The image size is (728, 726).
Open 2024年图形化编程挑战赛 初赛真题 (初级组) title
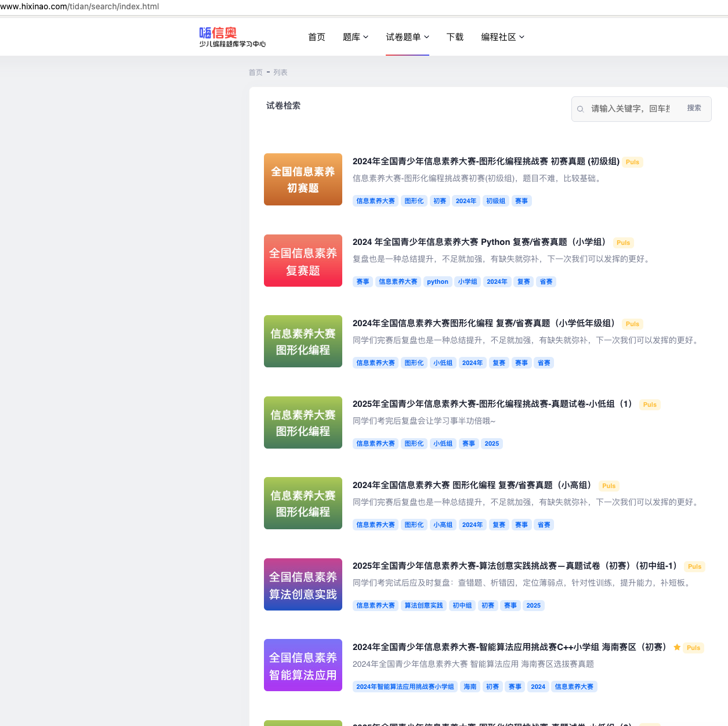(x=486, y=161)
